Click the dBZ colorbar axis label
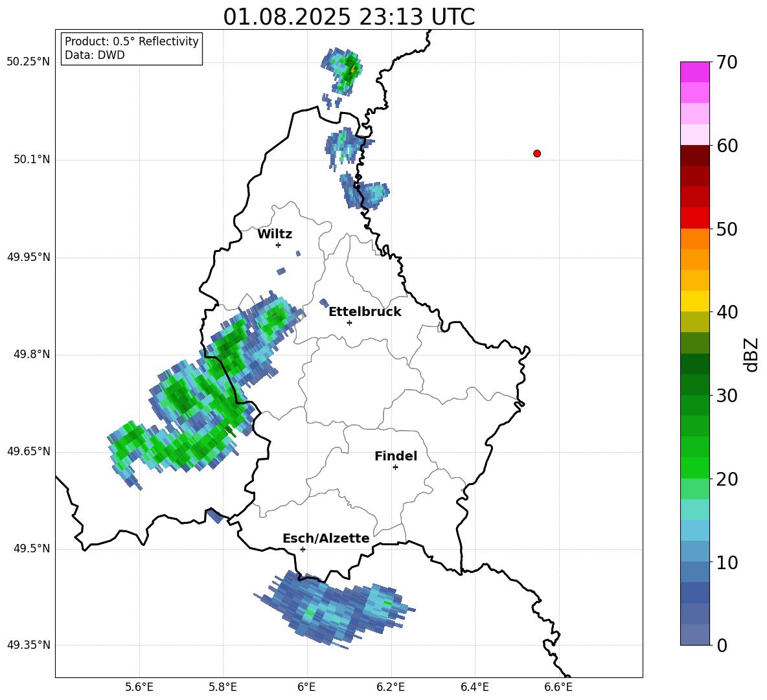The image size is (767, 700). tap(752, 354)
